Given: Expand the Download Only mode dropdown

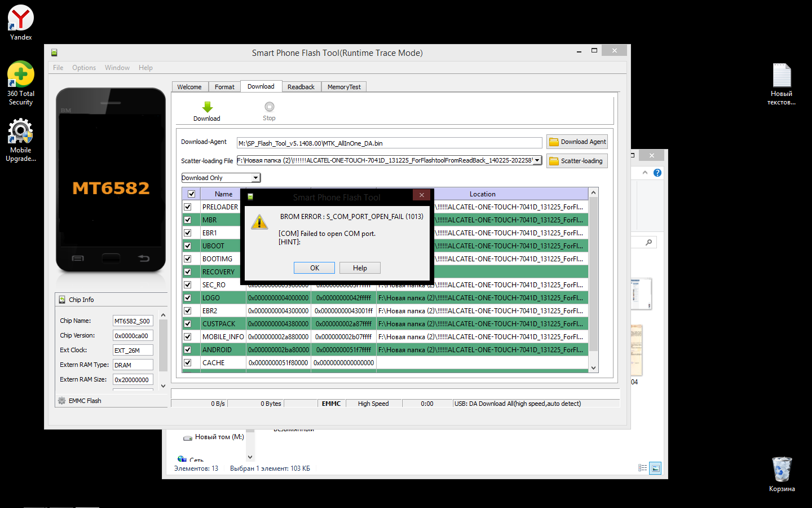Looking at the screenshot, I should tap(255, 178).
